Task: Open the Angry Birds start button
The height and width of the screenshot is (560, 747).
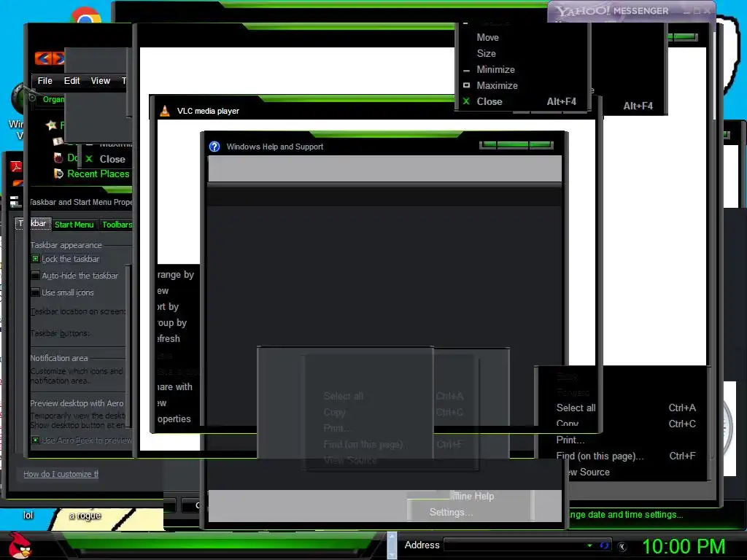Action: click(x=19, y=545)
